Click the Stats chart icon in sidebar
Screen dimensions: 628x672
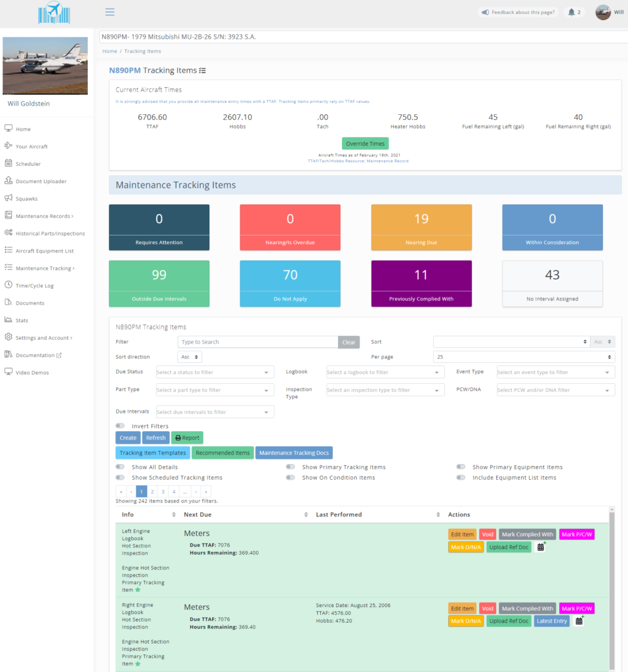(9, 320)
